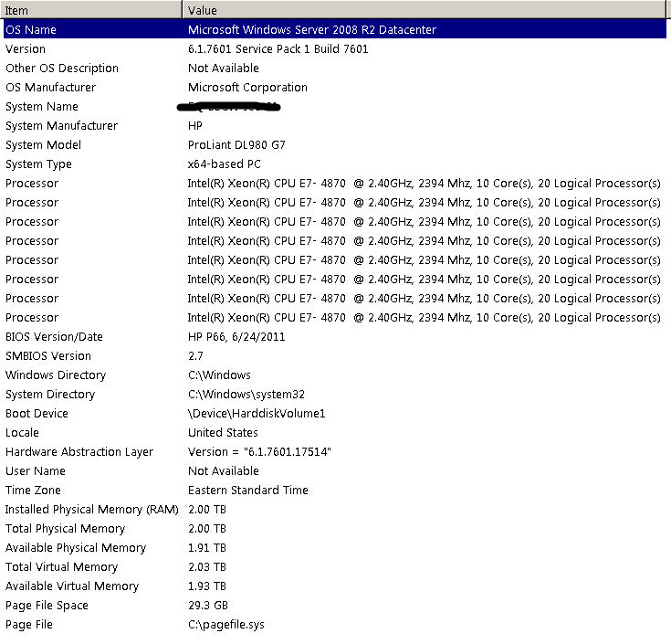Click 'Not Available' in Other OS Description row
Image resolution: width=671 pixels, height=644 pixels.
pyautogui.click(x=224, y=69)
